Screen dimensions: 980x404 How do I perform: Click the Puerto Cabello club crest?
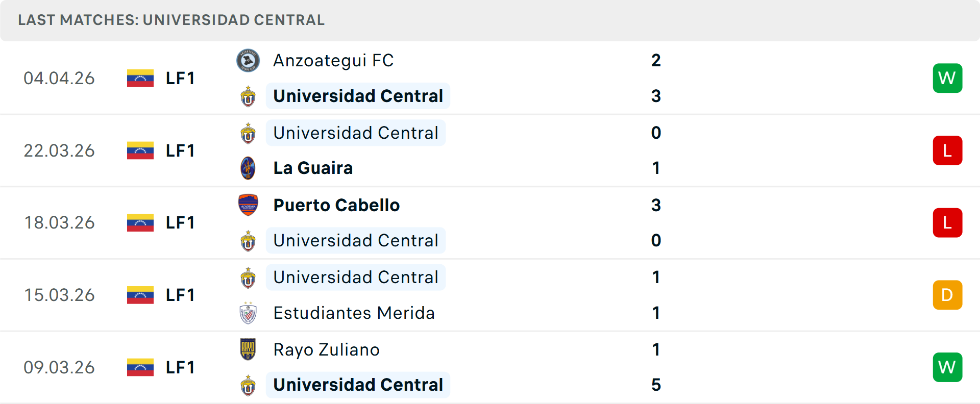[248, 205]
